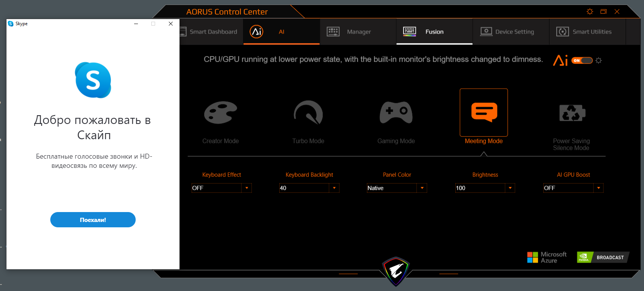Open the Keyboard Backlight dropdown arrow
644x291 pixels.
335,188
